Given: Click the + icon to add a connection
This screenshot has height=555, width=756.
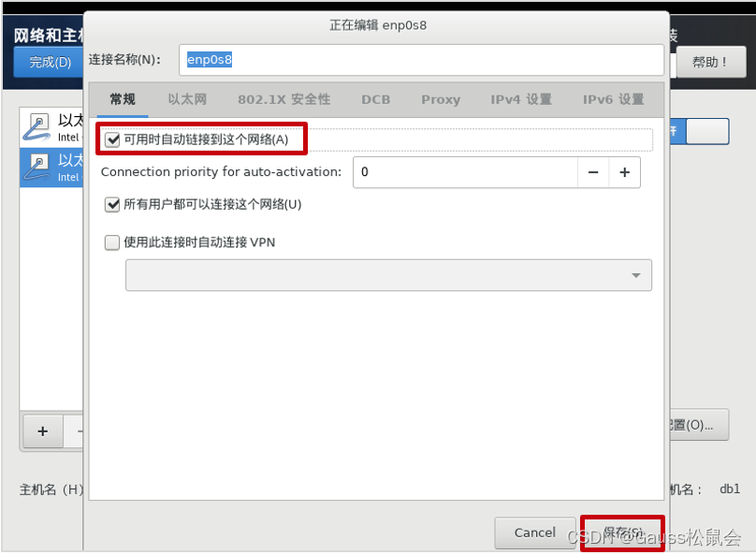Looking at the screenshot, I should (x=42, y=431).
